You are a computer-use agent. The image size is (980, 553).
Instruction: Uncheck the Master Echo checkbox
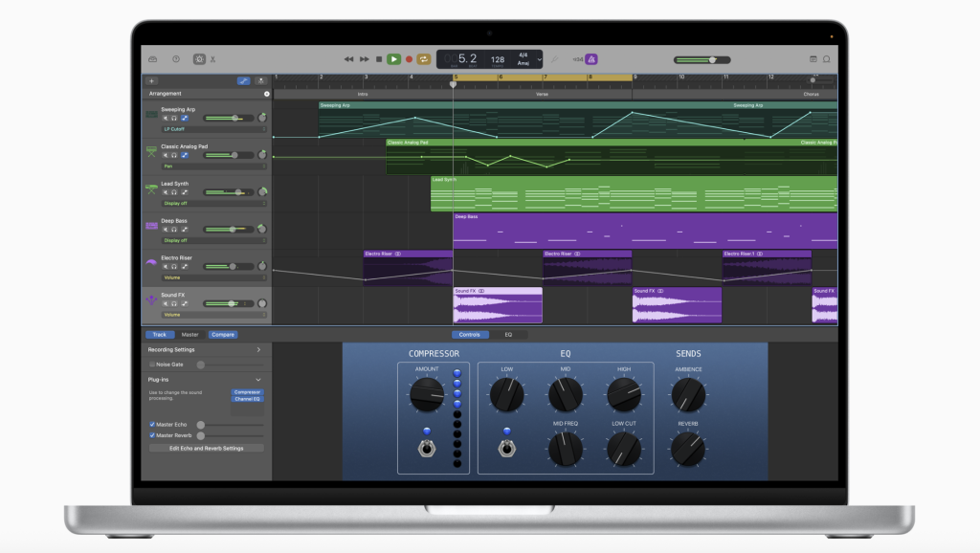coord(152,424)
